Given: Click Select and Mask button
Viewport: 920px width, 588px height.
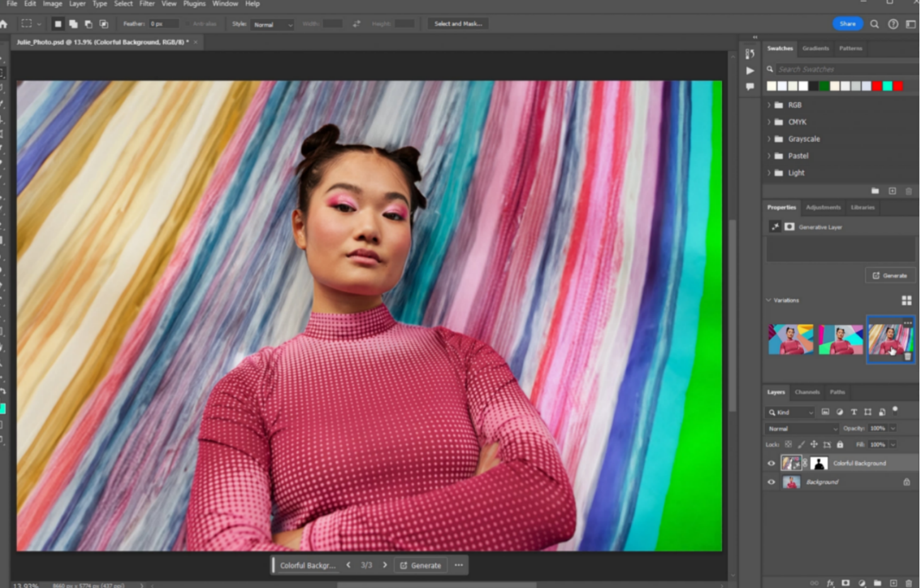Looking at the screenshot, I should [458, 24].
